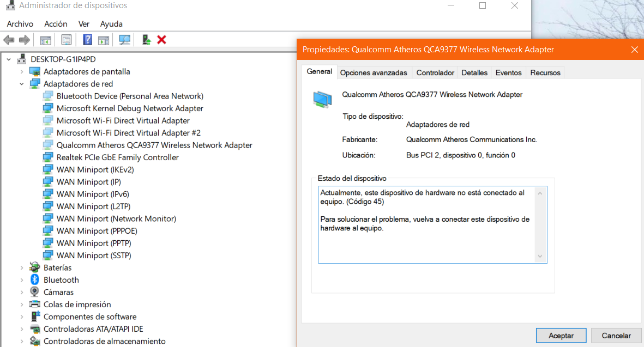Open the Ayuda menu

coord(111,24)
